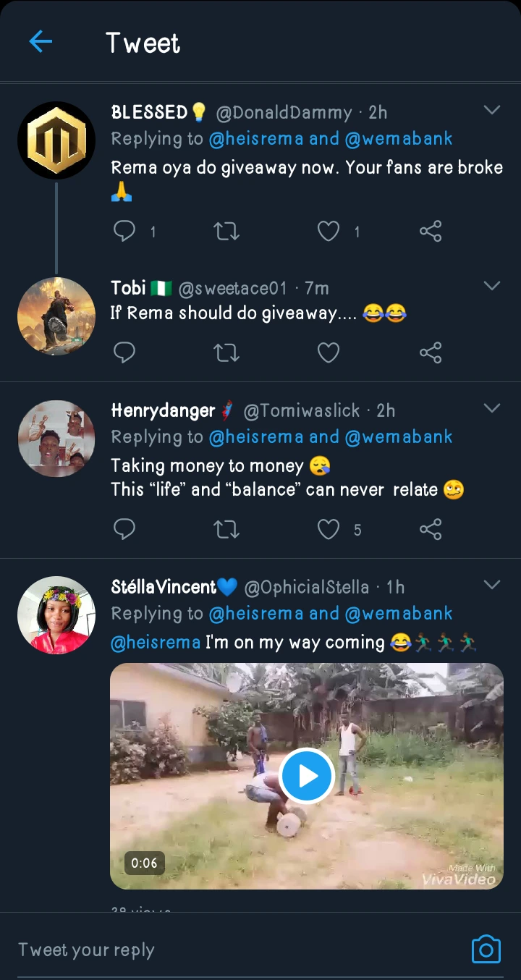Open StéllaVincent's profile picture
This screenshot has height=980, width=521.
[56, 615]
